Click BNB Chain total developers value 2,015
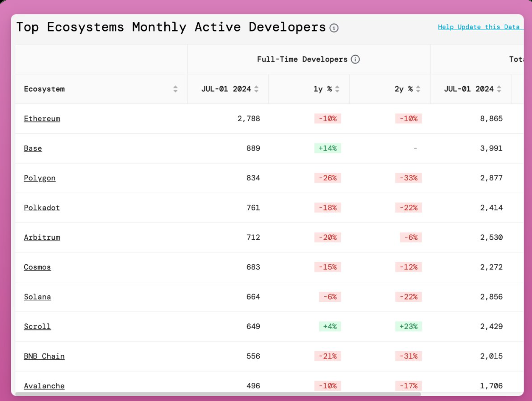Screen dimensions: 532x401 pos(491,356)
